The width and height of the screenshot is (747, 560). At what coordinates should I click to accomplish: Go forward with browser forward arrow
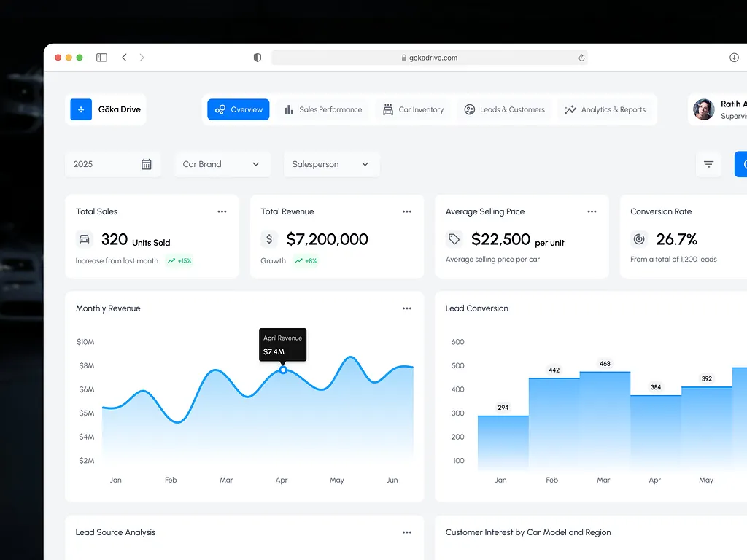click(x=142, y=58)
